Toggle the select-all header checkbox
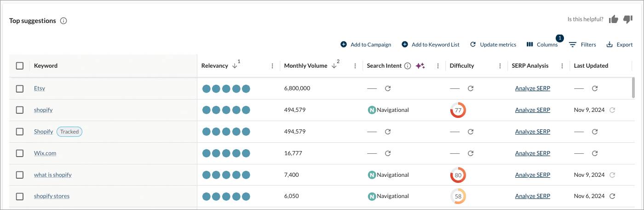Viewport: 644px width, 210px height. 20,66
